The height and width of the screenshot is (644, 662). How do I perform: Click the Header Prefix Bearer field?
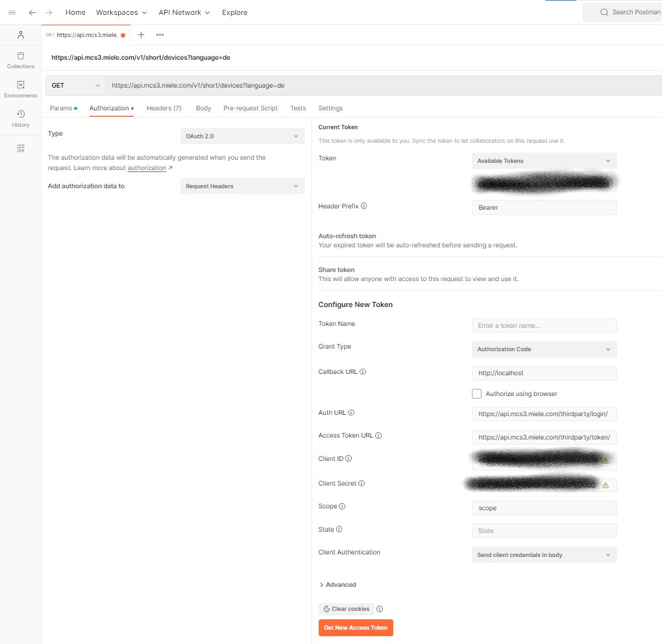tap(545, 207)
